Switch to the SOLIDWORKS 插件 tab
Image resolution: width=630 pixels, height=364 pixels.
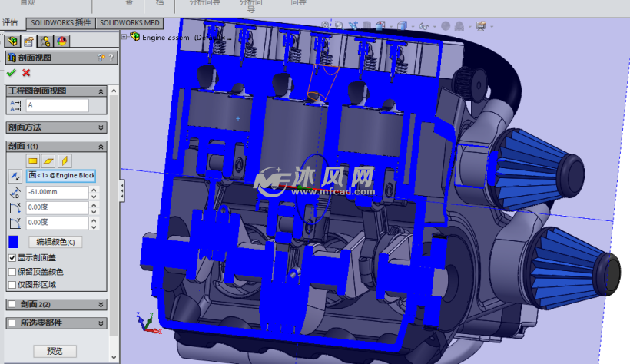point(61,24)
